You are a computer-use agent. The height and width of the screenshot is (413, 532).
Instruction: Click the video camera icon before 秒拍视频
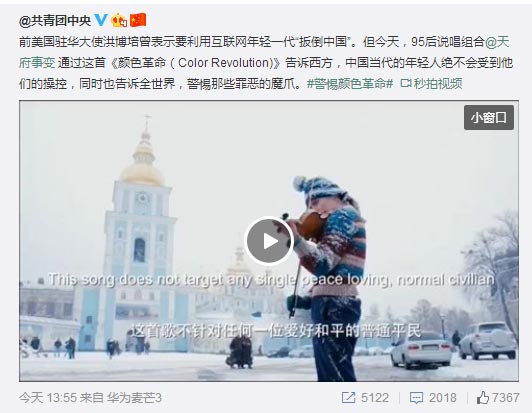pos(406,83)
